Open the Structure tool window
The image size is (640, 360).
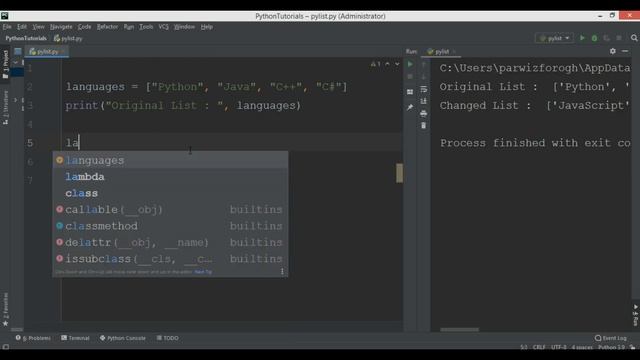click(5, 108)
